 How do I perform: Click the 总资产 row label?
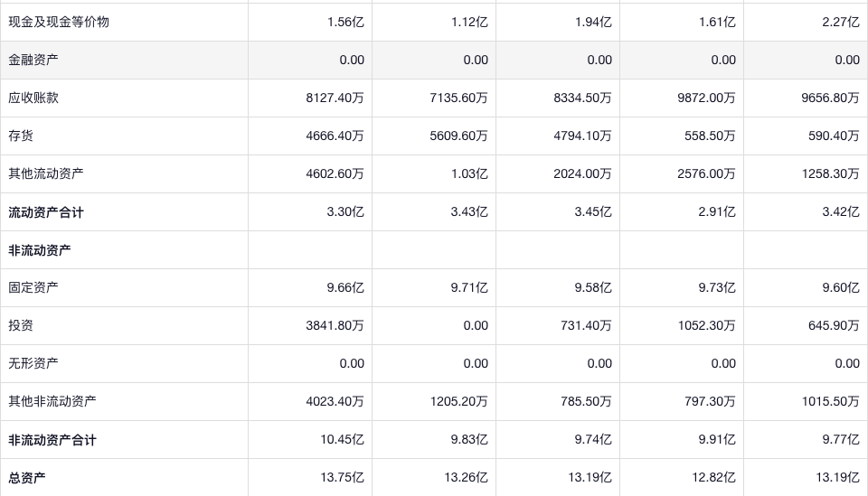(27, 478)
